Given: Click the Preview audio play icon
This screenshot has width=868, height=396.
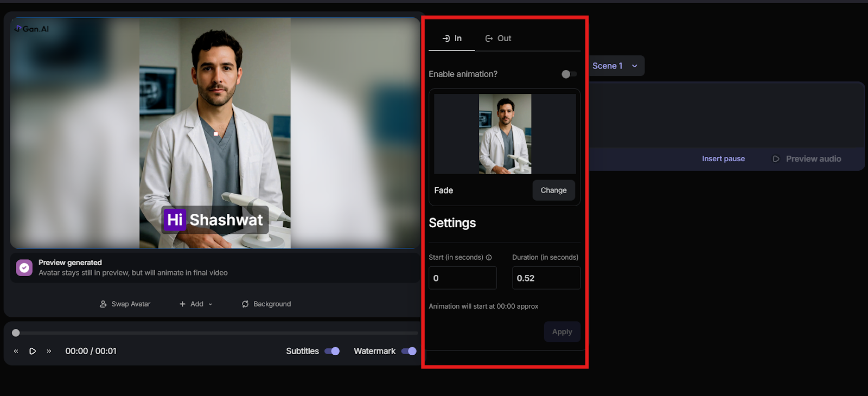Looking at the screenshot, I should 776,159.
